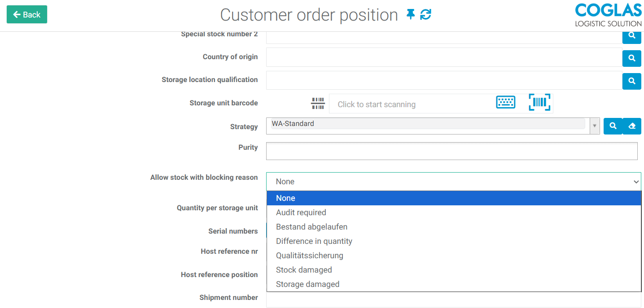Viewport: 644px width, 308px height.
Task: Click the refresh icon beside the title
Action: 425,15
